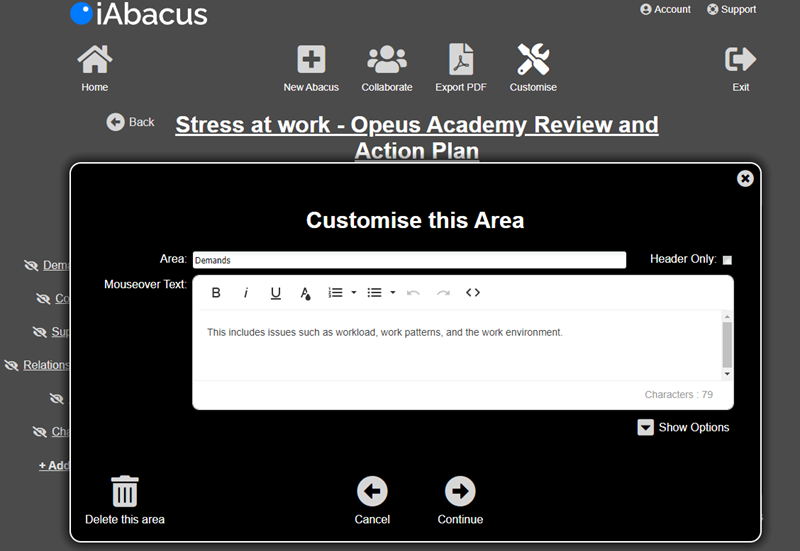Click the Back arrow button
The image size is (800, 551).
(115, 122)
